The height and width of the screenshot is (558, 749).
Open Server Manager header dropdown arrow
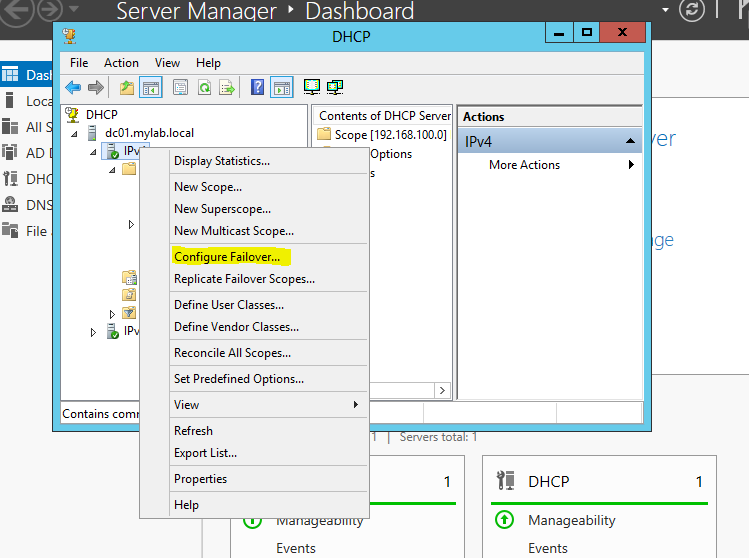pyautogui.click(x=665, y=10)
